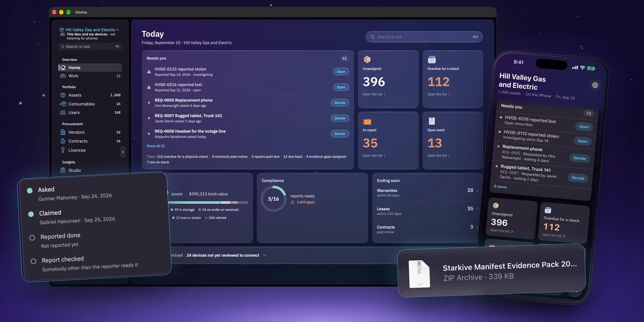Focus the main Search or ask field
644x322 pixels.
pyautogui.click(x=424, y=37)
